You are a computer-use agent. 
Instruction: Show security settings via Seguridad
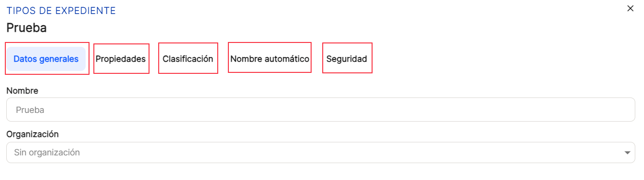(347, 59)
